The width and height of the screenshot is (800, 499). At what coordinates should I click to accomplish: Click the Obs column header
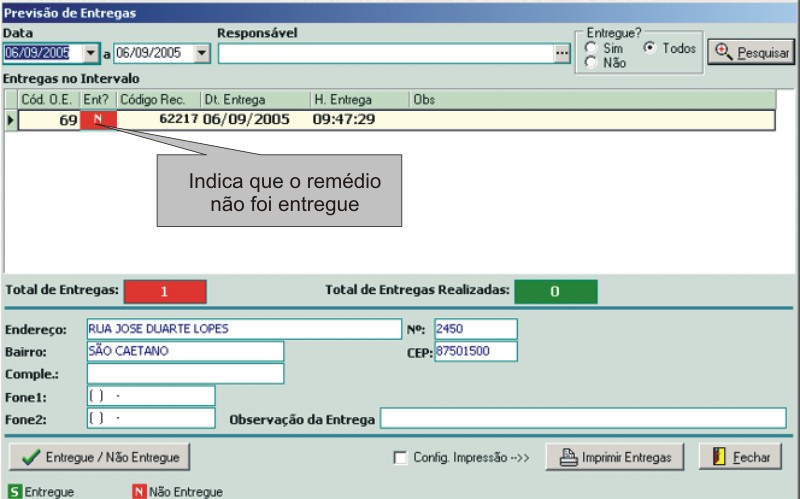pyautogui.click(x=592, y=99)
